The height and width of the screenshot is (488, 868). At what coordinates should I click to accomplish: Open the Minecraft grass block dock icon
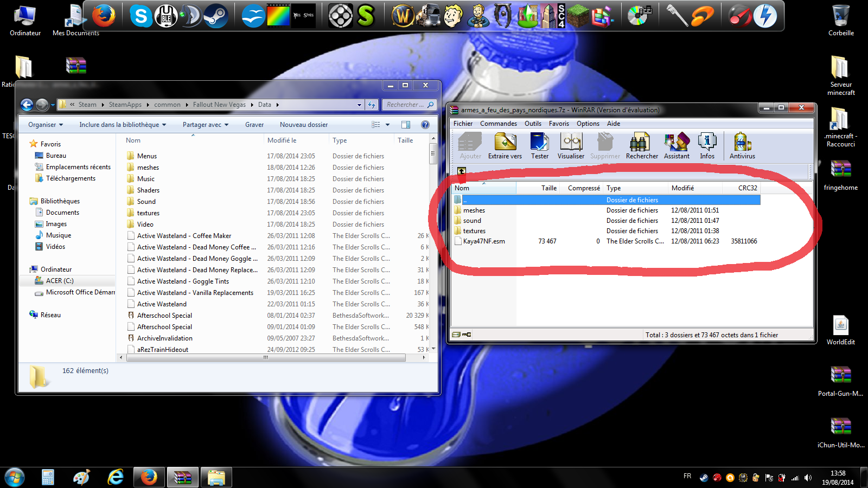(578, 16)
